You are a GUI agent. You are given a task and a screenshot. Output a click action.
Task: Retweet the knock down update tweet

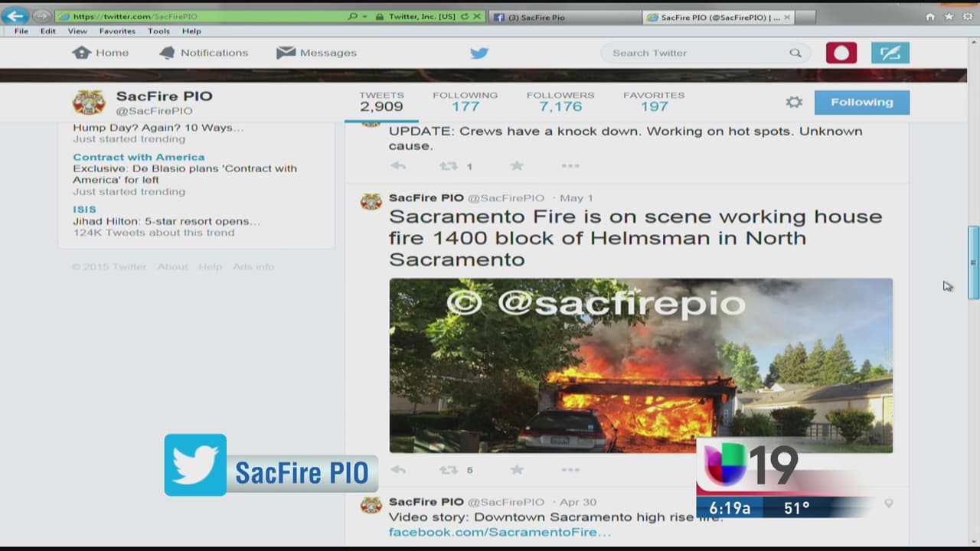click(x=449, y=166)
